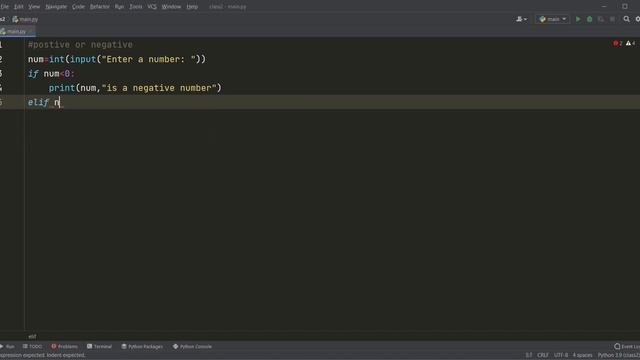Open the user account dropdown icon
The height and width of the screenshot is (360, 640).
(x=521, y=19)
